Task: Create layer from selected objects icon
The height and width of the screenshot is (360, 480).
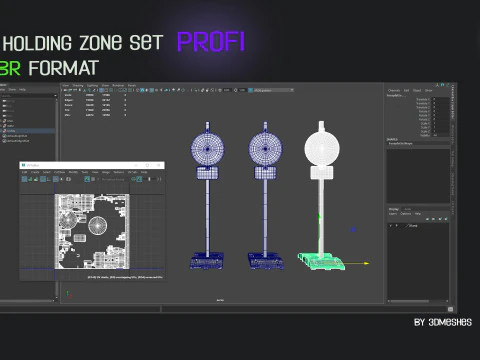Action: point(446,219)
